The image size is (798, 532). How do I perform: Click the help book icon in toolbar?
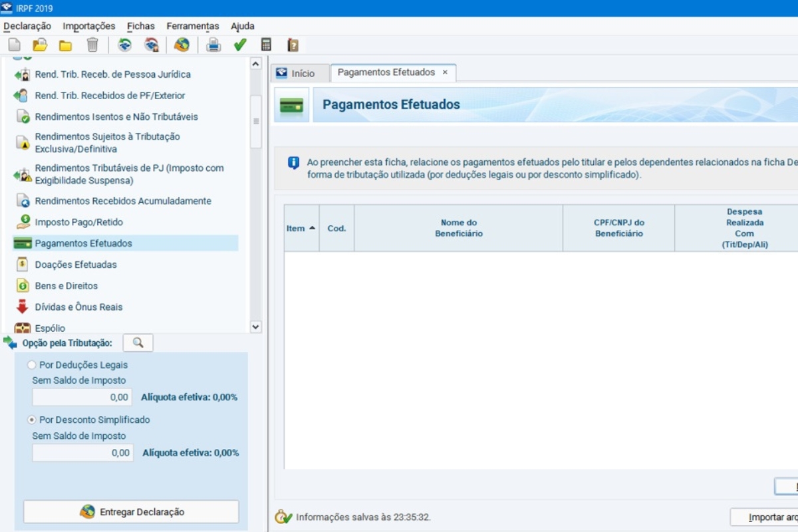pos(293,45)
